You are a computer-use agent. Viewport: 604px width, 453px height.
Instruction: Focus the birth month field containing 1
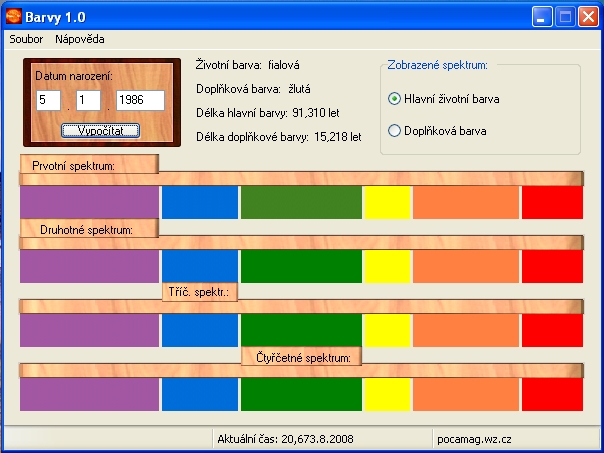pyautogui.click(x=87, y=101)
